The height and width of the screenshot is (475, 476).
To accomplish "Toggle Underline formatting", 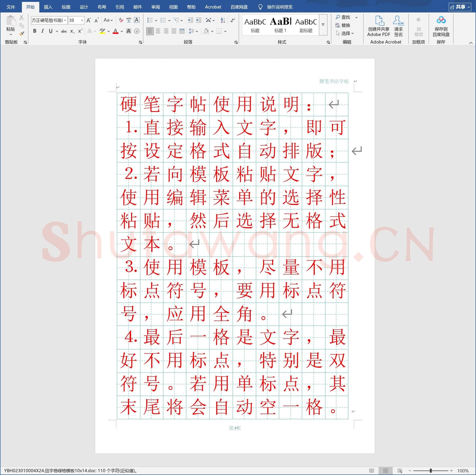I will (51, 31).
